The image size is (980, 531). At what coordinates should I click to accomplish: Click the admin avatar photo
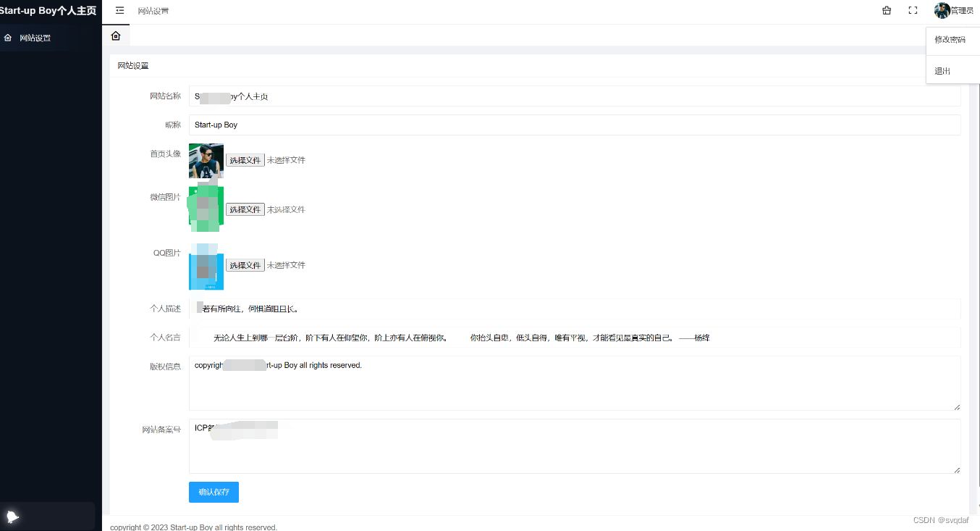941,10
